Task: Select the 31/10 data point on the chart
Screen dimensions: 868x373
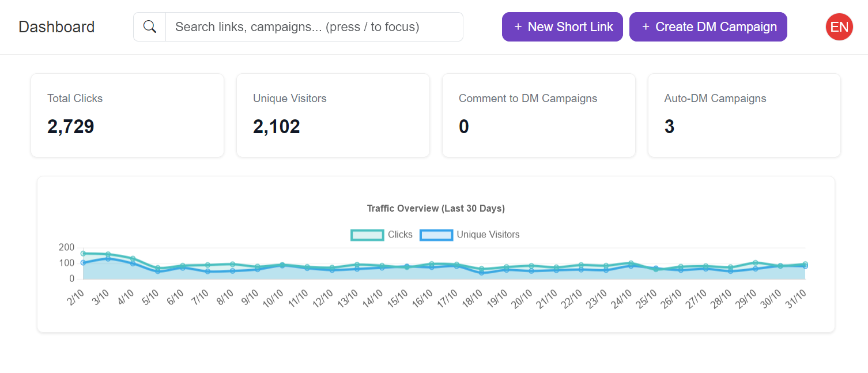Action: (805, 265)
